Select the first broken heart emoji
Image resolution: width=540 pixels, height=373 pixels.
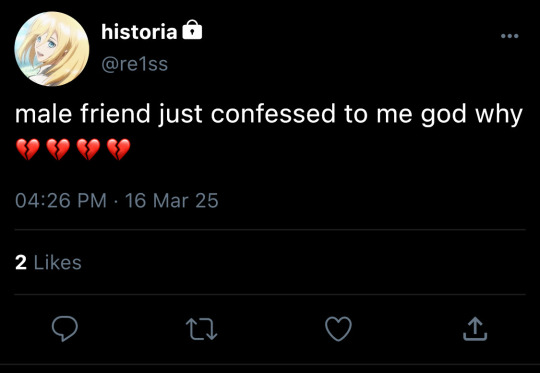pyautogui.click(x=28, y=149)
